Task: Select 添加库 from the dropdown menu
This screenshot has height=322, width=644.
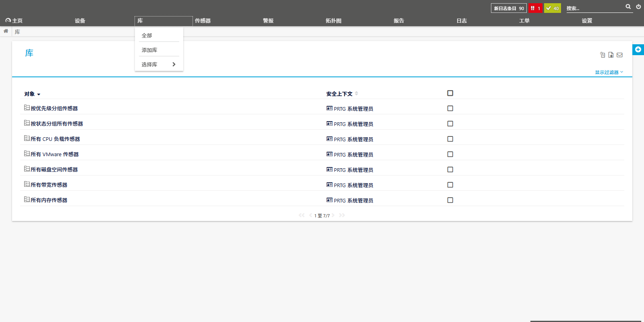Action: click(x=149, y=50)
